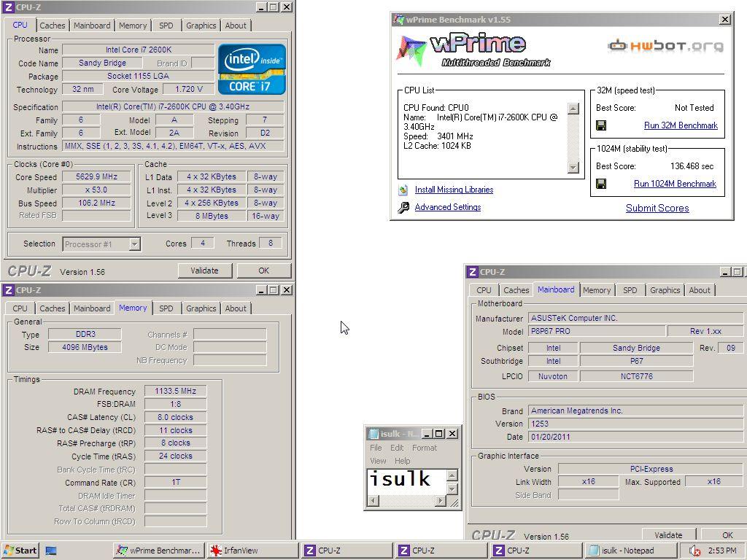Screen dimensions: 747x560
Task: Click the Core Speed 5629.9 MHz value
Action: (97, 176)
